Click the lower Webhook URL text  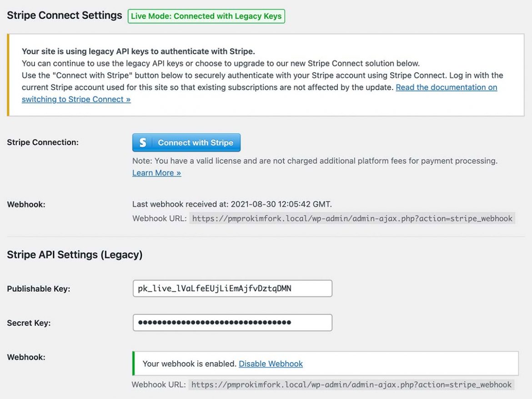(x=350, y=384)
